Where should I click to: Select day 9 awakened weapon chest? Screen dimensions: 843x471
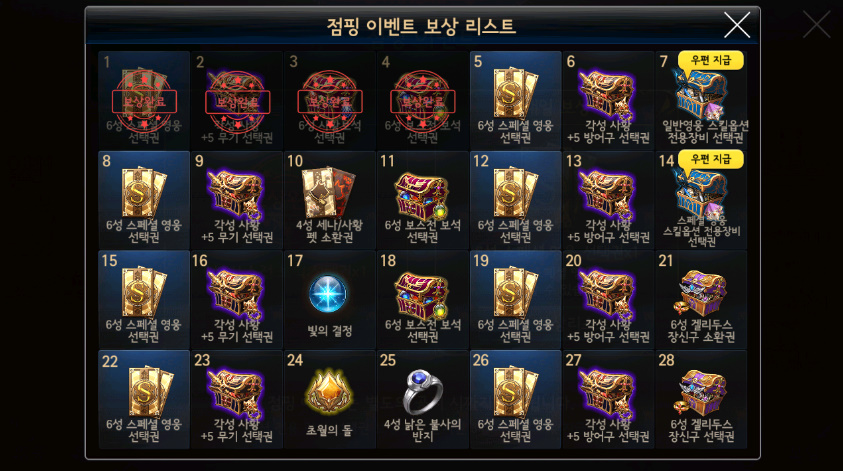point(237,196)
